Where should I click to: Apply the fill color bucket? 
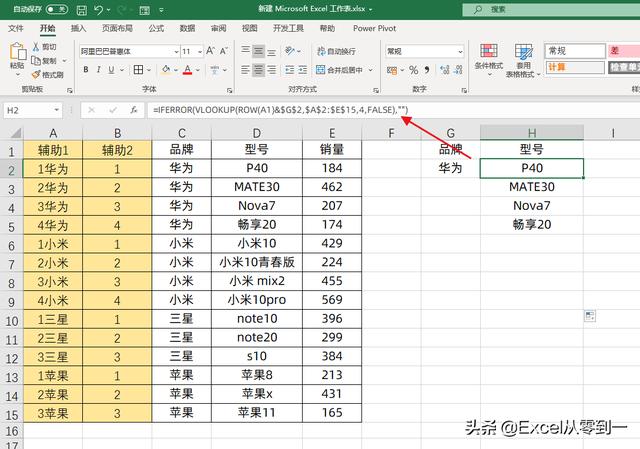click(166, 70)
